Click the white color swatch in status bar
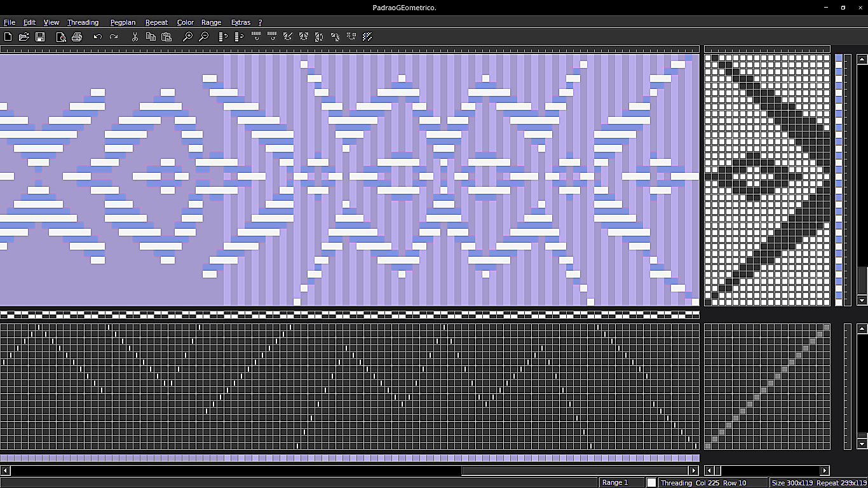 651,483
